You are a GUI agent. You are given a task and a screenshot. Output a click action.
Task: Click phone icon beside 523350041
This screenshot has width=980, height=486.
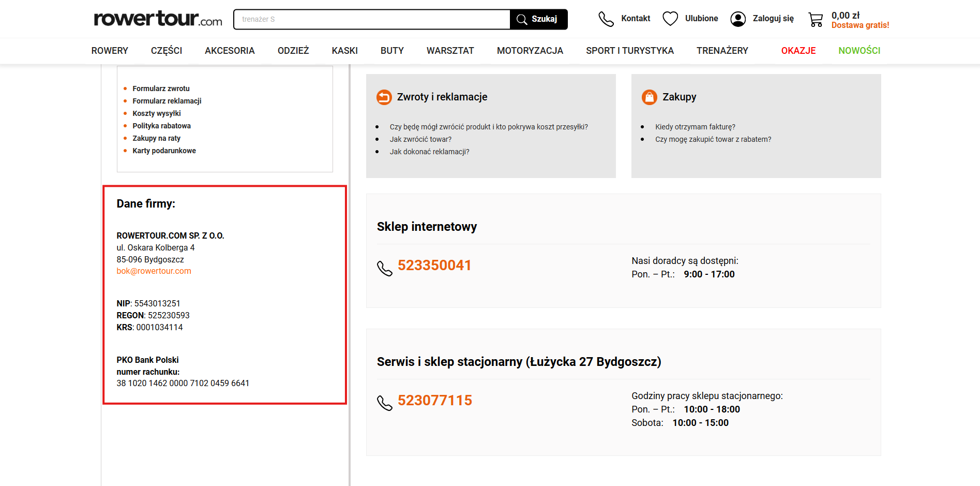click(385, 268)
